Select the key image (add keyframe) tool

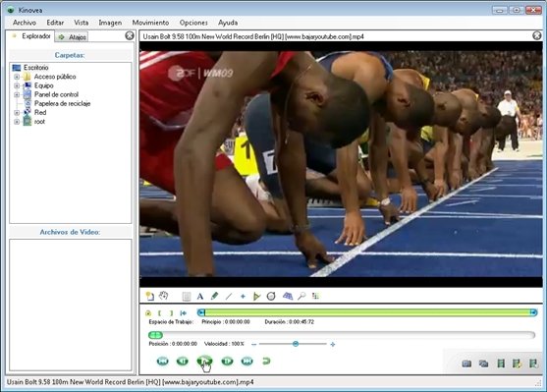pos(150,297)
